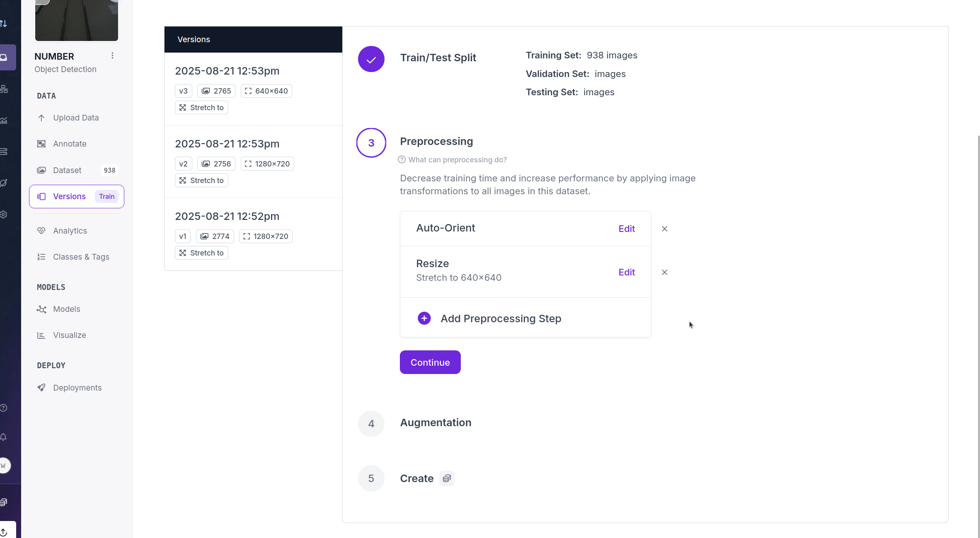Click the Deployments rocket icon
The image size is (980, 538).
41,388
